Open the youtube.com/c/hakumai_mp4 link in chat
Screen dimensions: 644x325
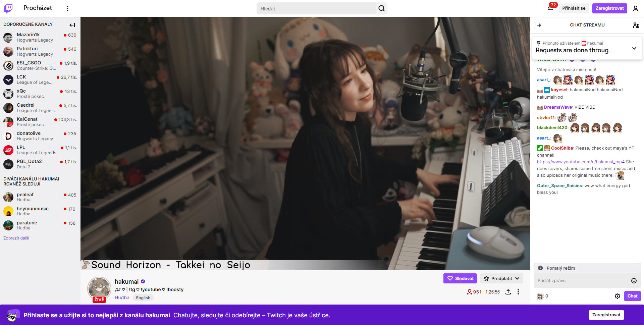581,162
